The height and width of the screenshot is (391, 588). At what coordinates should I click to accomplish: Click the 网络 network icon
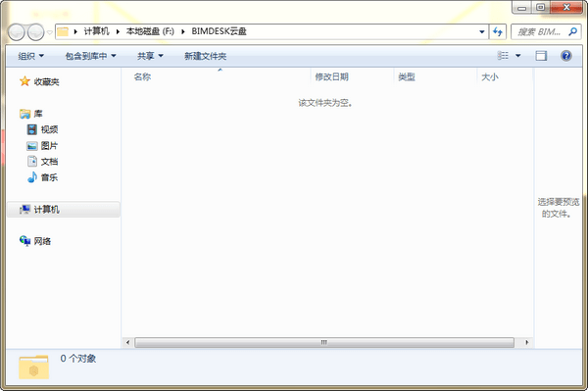coord(24,241)
